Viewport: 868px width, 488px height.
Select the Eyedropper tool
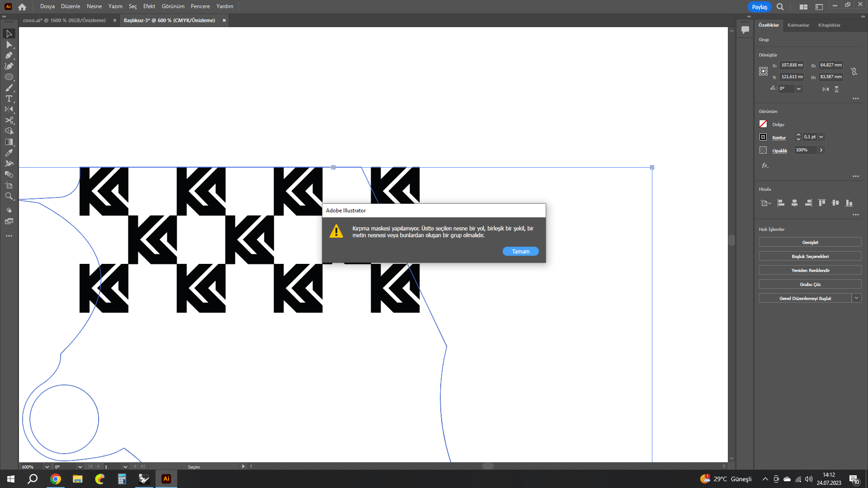(x=9, y=153)
